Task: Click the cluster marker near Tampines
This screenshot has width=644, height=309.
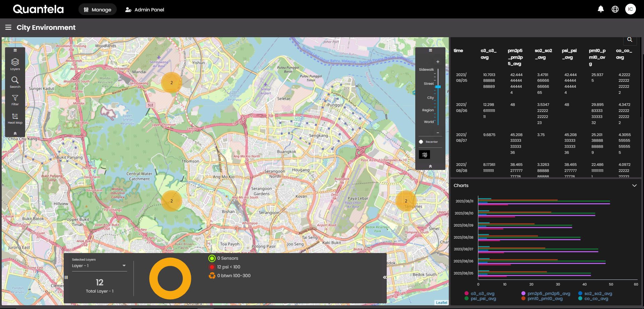Action: click(x=406, y=201)
